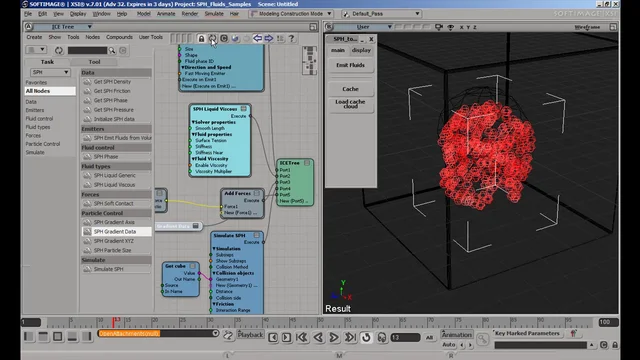Viewport: 640px width, 360px height.
Task: Click the maximize icon of the User viewport
Action: coord(613,27)
